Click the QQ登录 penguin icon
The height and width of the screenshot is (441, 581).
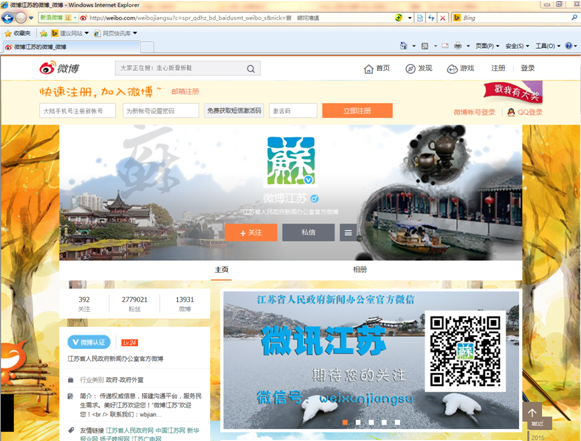[x=511, y=112]
